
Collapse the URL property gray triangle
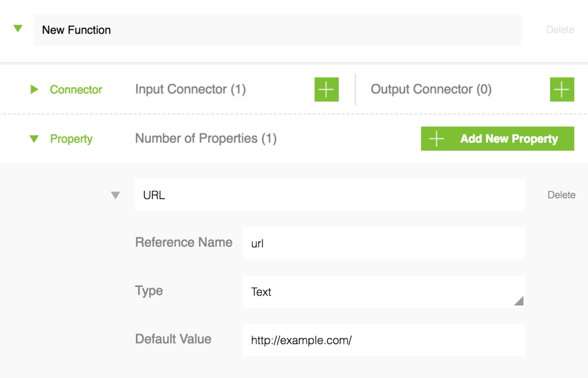pyautogui.click(x=115, y=196)
